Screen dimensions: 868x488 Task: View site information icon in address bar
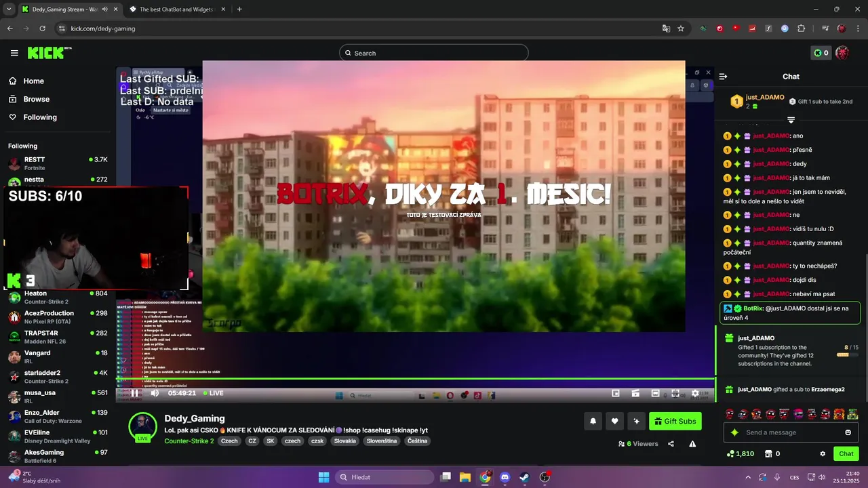[x=62, y=28]
